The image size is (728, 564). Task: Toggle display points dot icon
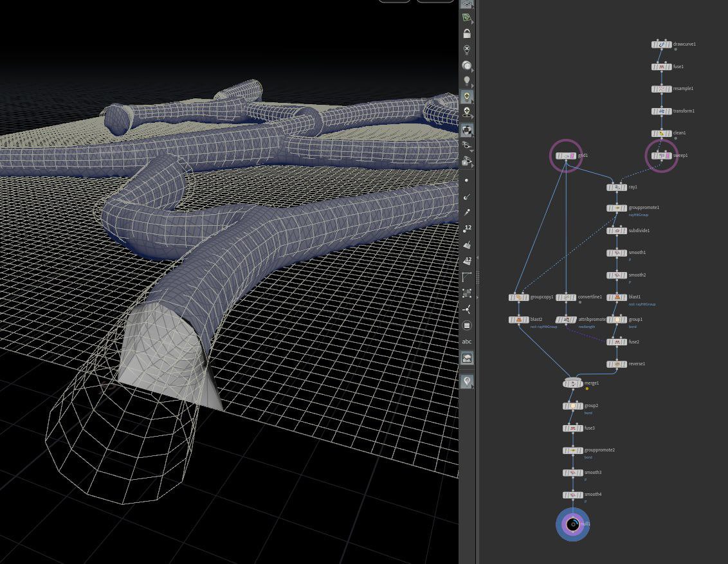467,181
